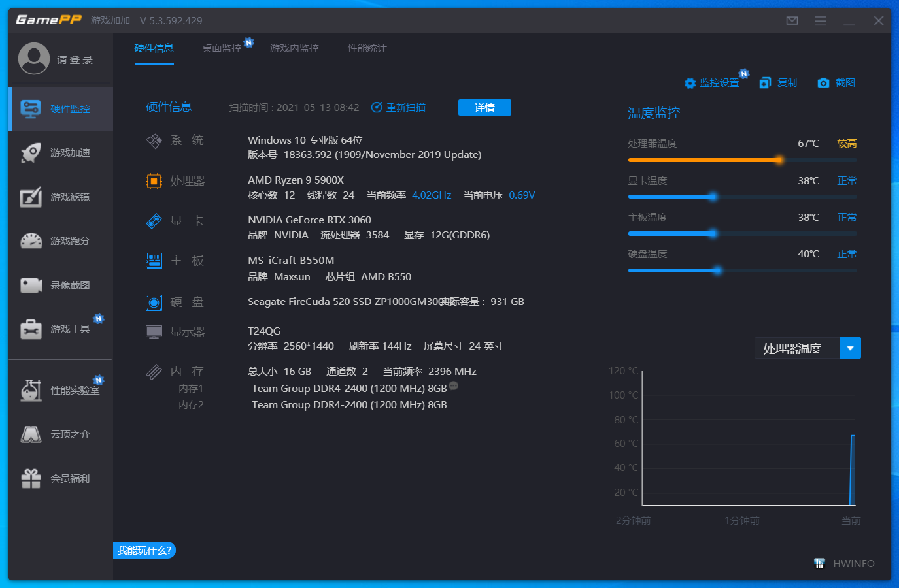Viewport: 899px width, 588px height.
Task: Click AMD Ryzen 9 5900X text
Action: [296, 180]
